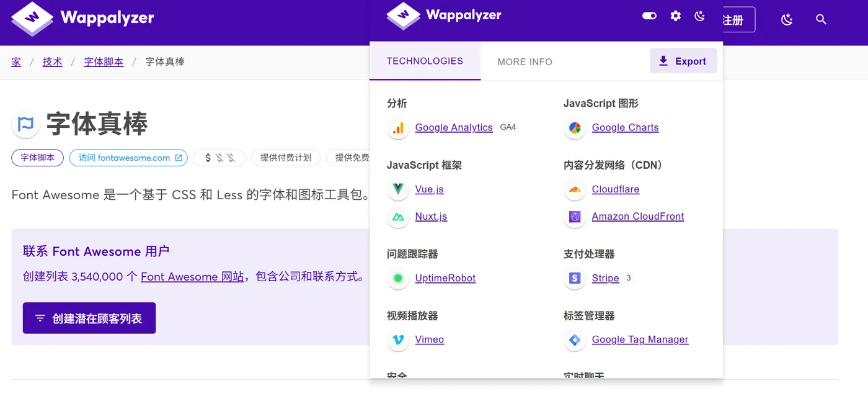Select the TECHNOLOGIES tab

[x=425, y=61]
